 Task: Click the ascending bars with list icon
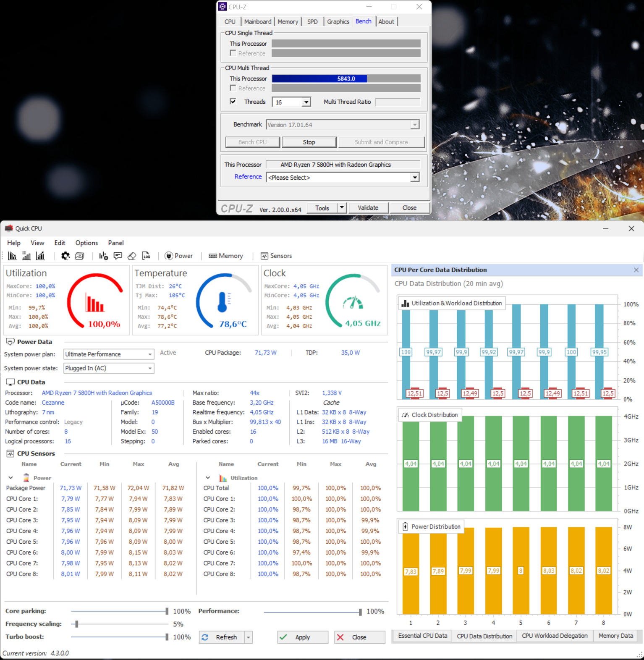26,256
